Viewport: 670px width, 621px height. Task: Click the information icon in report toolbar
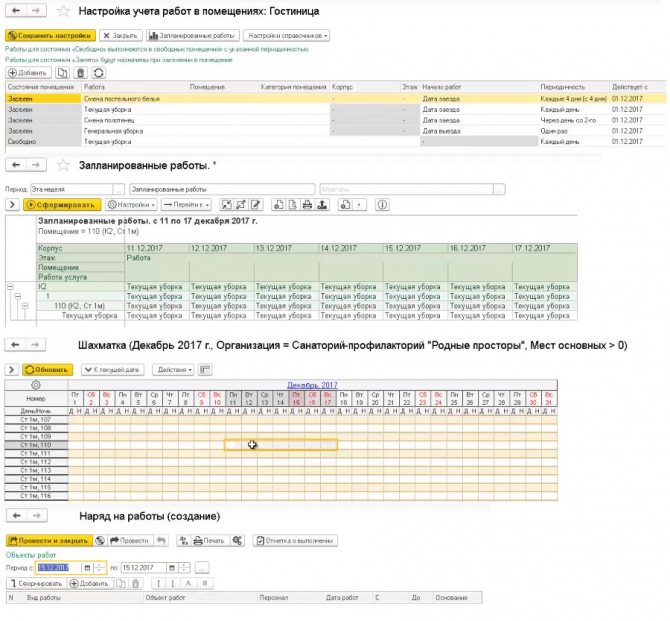click(x=382, y=205)
